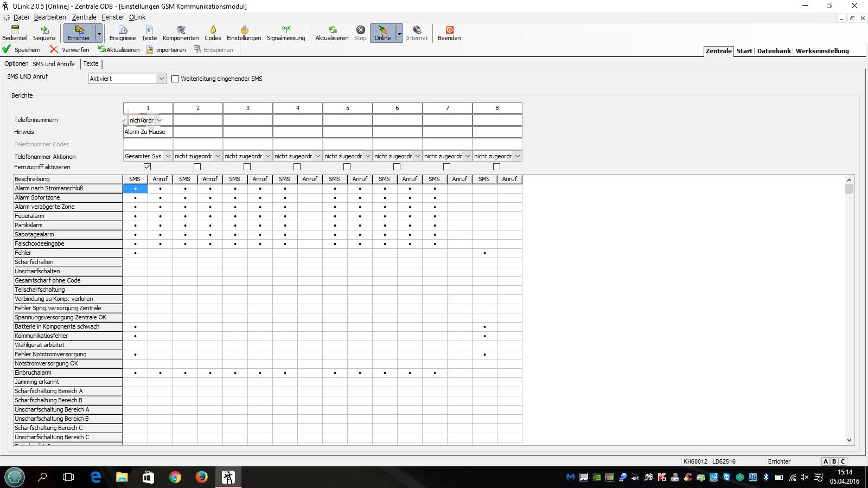Enable Weiterleitung eingehender SMS checkbox
868x488 pixels.
(175, 79)
